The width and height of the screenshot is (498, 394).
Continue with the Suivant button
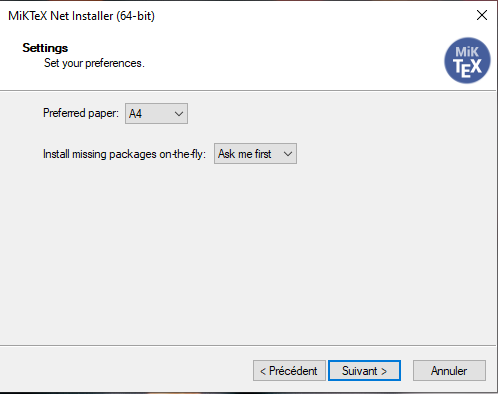364,370
